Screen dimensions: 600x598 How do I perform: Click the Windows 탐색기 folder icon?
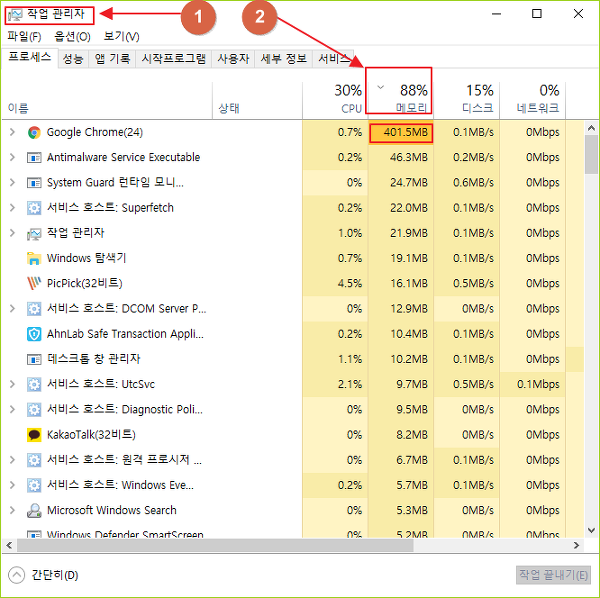34,258
